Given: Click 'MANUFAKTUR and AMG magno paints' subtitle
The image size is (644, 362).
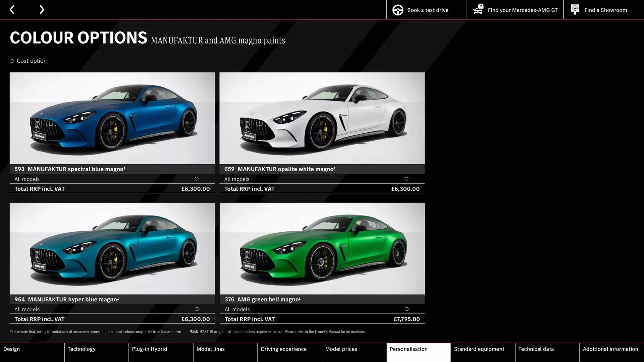Looking at the screenshot, I should tap(218, 41).
